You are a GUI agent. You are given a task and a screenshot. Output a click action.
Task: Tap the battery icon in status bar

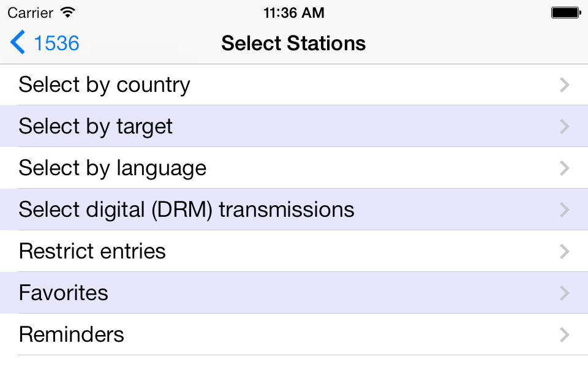566,13
